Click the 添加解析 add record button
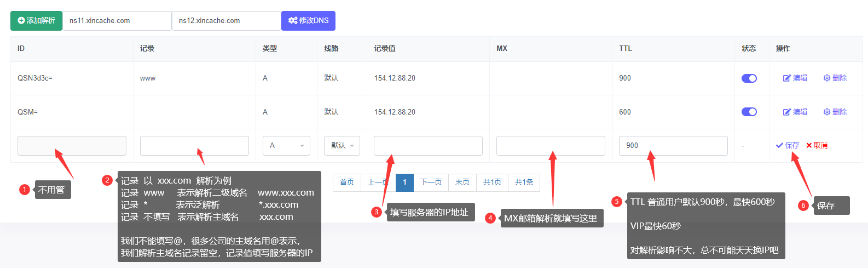Viewport: 868px width, 268px height. click(x=36, y=21)
